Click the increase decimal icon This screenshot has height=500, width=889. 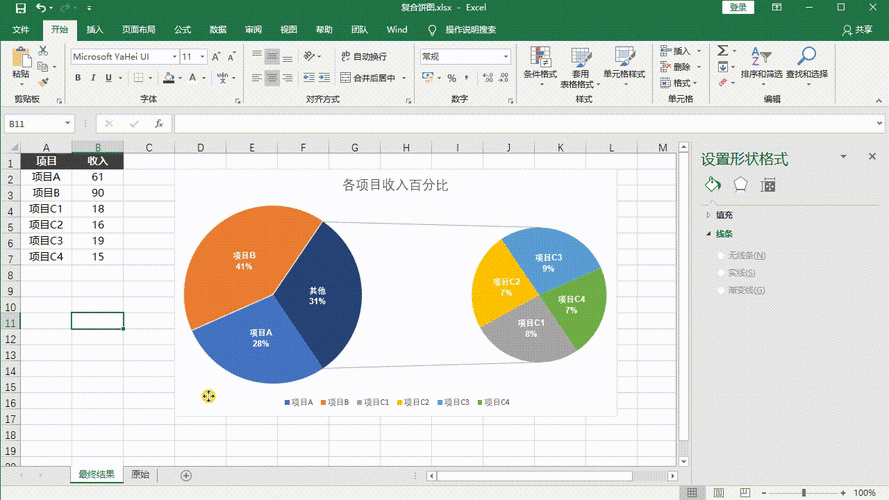487,78
